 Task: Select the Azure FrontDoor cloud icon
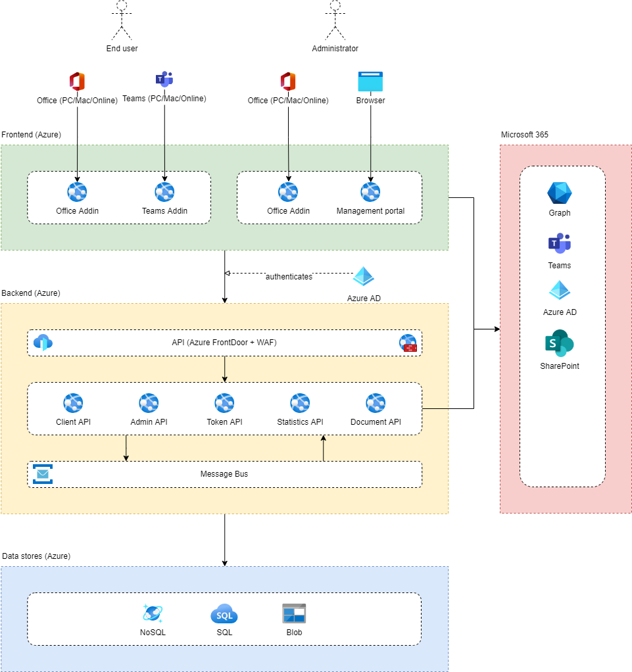pos(43,342)
